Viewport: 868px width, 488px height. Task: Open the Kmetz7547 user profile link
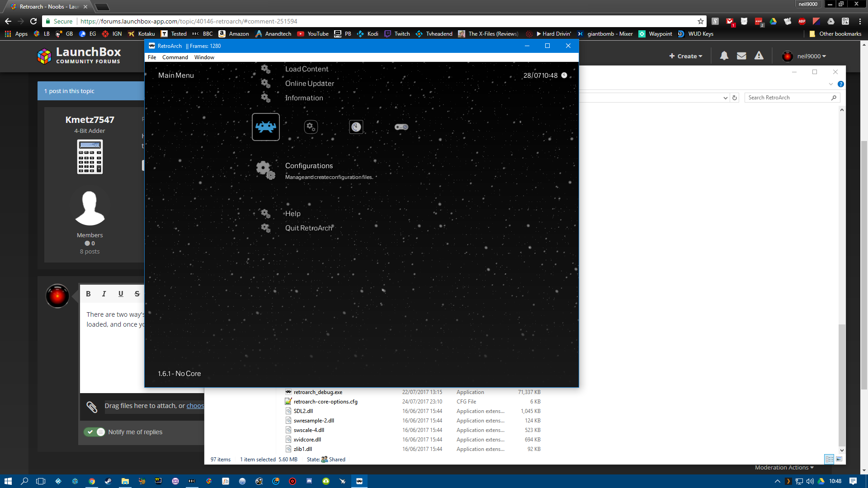[90, 120]
